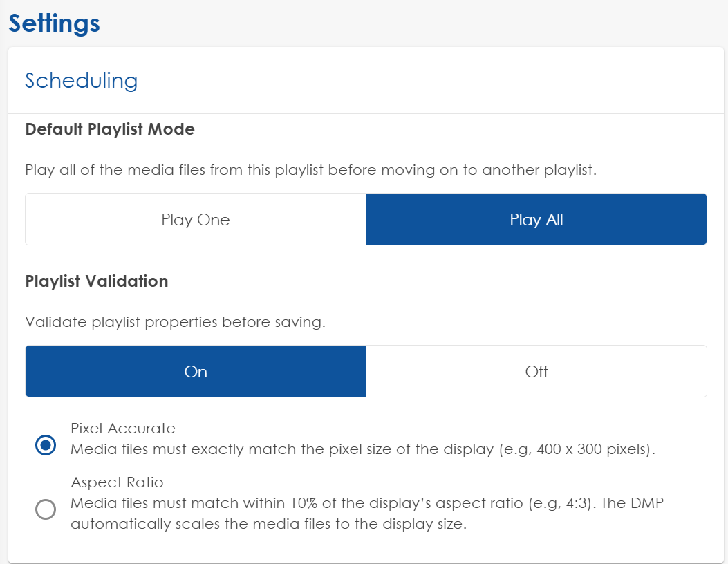
Task: Click the Default Playlist Mode heading
Action: [110, 129]
